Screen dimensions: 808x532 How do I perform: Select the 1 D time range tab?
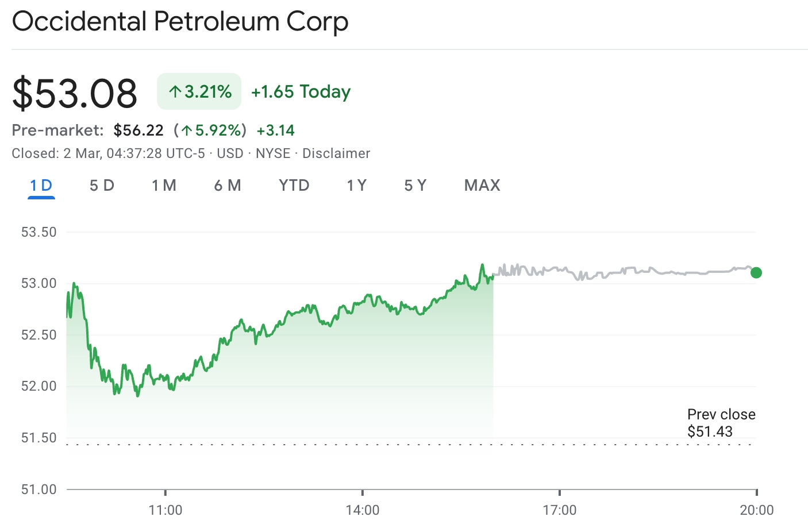[x=41, y=186]
